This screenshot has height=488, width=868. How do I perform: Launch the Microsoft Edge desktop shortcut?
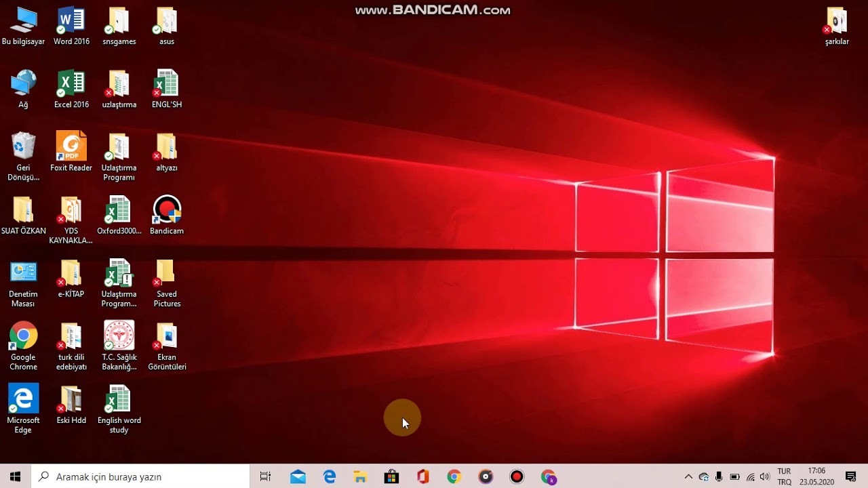pyautogui.click(x=23, y=409)
